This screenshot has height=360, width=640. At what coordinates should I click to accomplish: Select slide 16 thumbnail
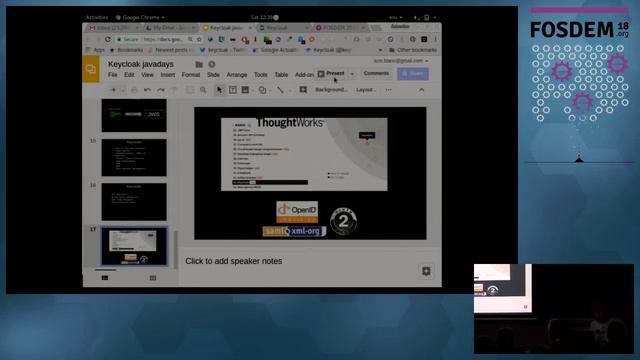click(x=134, y=202)
